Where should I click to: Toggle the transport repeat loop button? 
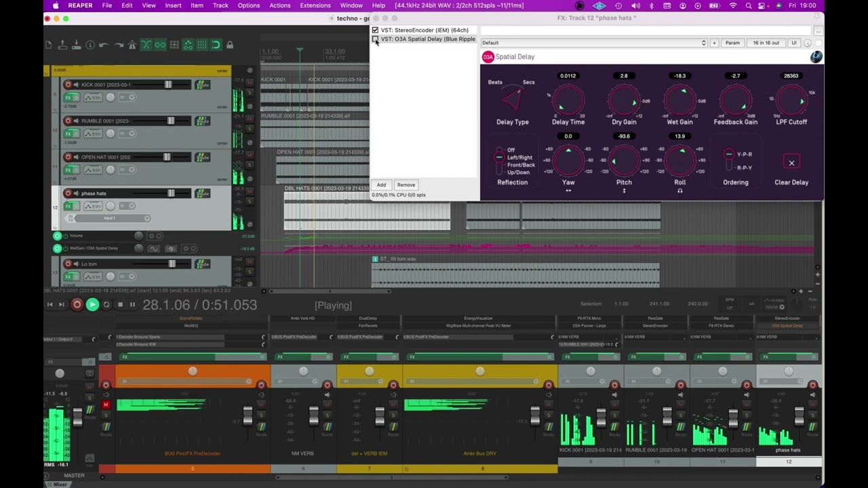pyautogui.click(x=106, y=305)
